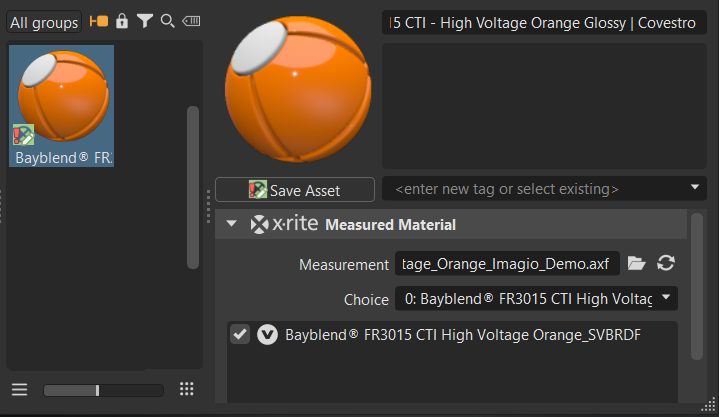Screen dimensions: 719x417
Task: Reload the measurement file with refresh icon
Action: point(666,264)
